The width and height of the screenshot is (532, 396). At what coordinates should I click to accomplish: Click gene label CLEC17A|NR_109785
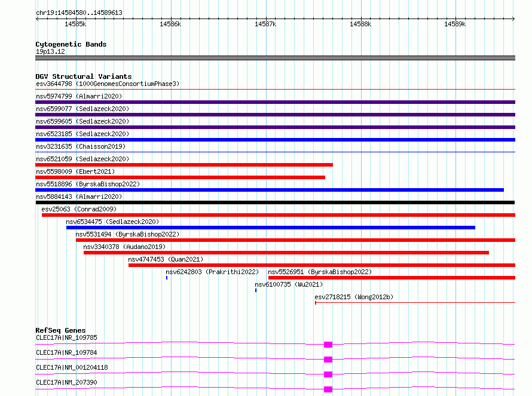pyautogui.click(x=66, y=337)
